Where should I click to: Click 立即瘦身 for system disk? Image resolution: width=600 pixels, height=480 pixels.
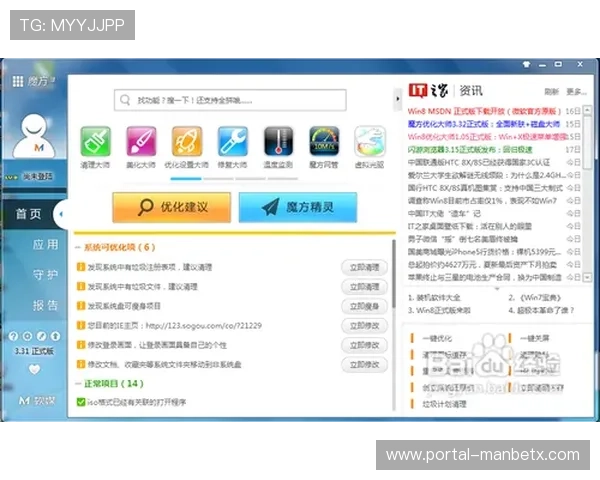(x=364, y=306)
